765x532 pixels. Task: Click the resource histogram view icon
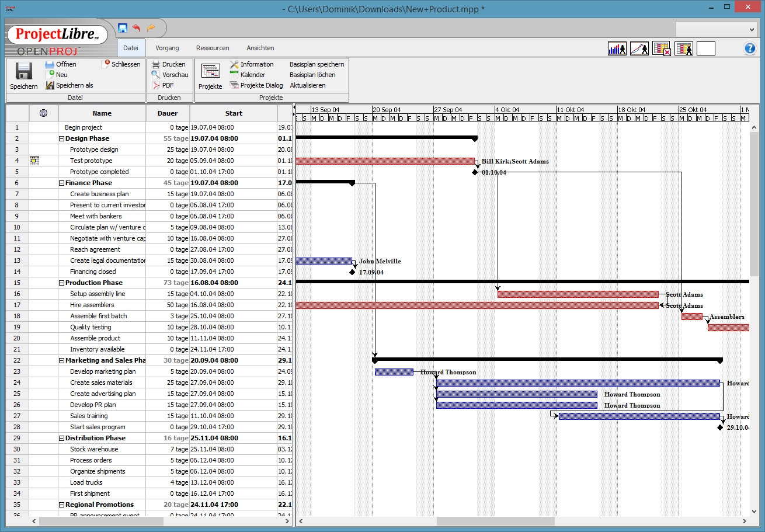(617, 48)
